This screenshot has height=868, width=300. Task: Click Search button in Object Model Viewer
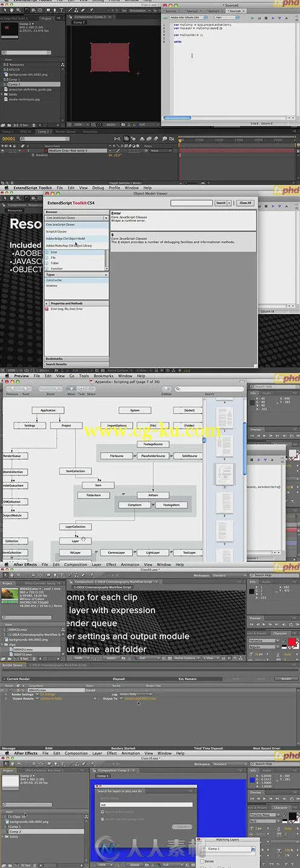click(x=221, y=203)
